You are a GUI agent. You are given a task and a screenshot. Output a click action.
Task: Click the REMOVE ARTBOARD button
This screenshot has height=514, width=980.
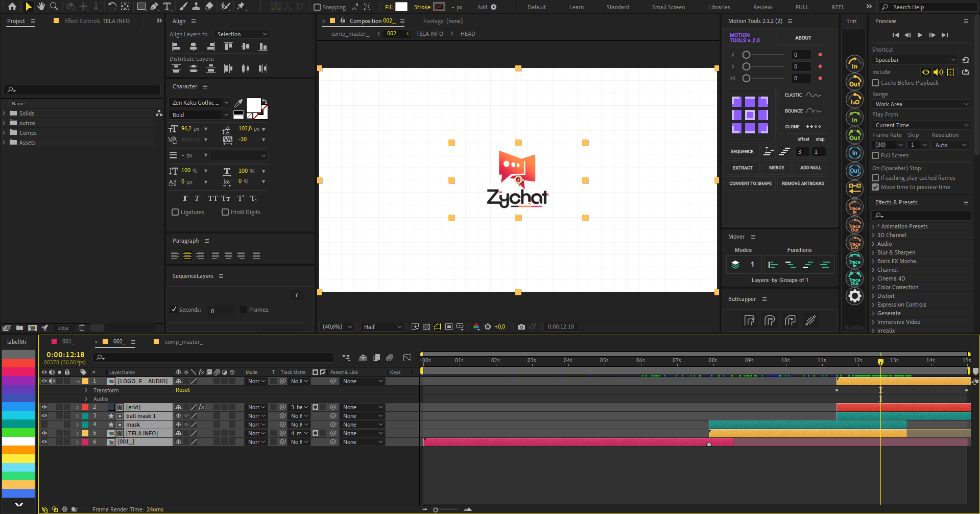(x=803, y=183)
